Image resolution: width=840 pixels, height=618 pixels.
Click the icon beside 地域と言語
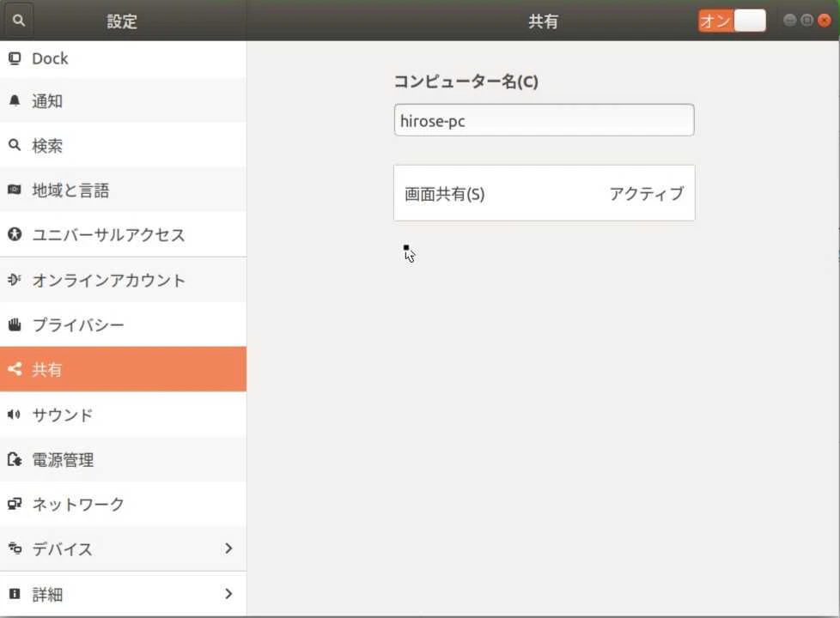[15, 190]
